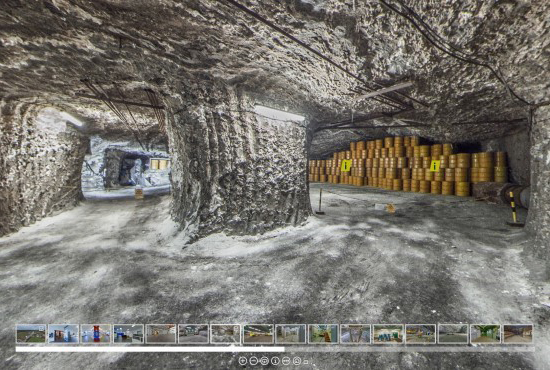Click the small fullscreen rectangle icon

pos(306,362)
